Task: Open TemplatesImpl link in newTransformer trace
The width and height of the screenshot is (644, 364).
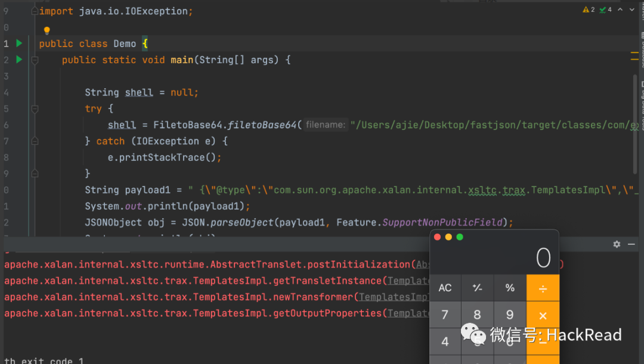Action: point(394,297)
